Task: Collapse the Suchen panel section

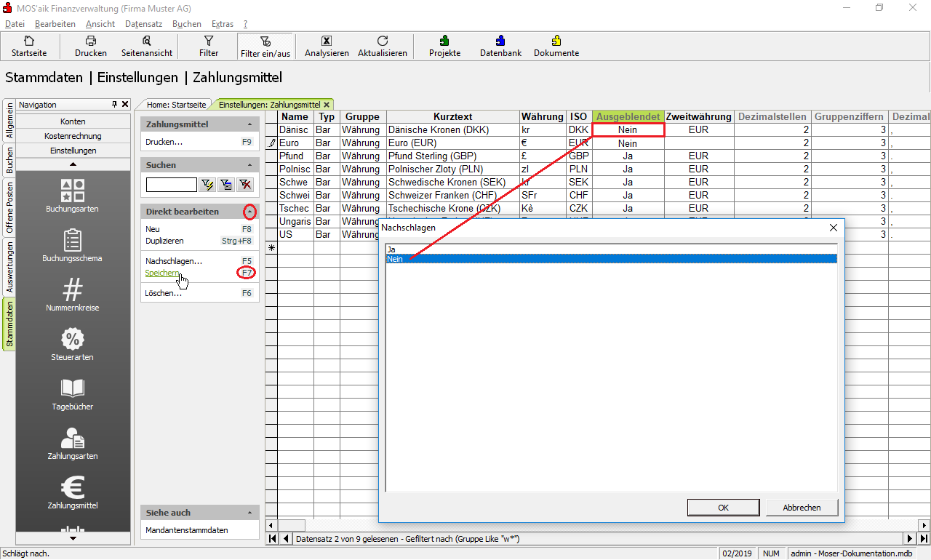Action: pyautogui.click(x=250, y=165)
